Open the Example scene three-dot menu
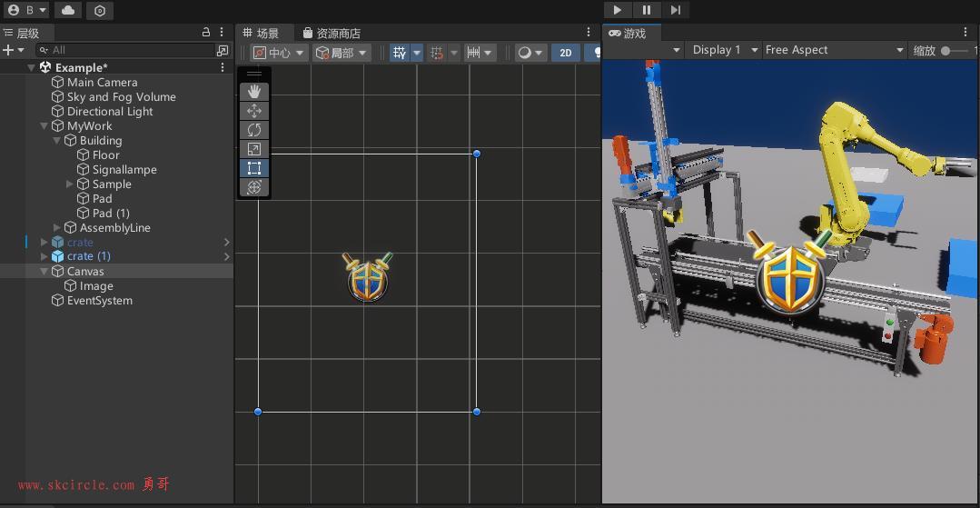The image size is (980, 508). click(x=222, y=67)
